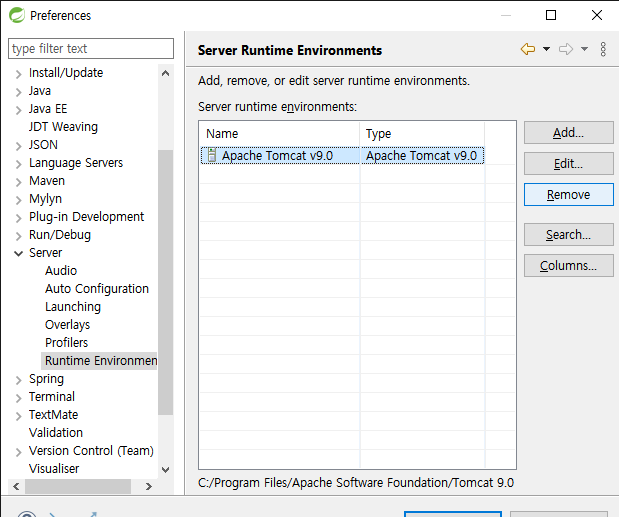Open the back history dropdown arrow
The image size is (619, 517).
(546, 49)
